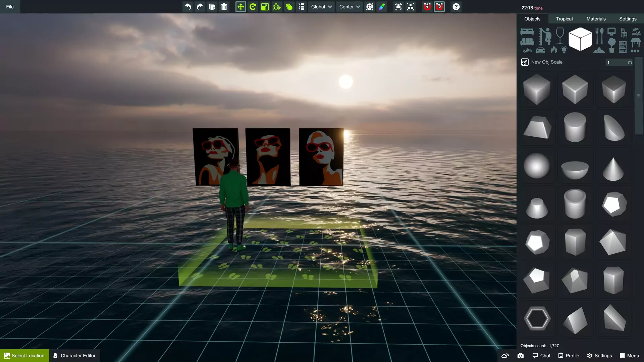Select the mountain terrain category

coord(599,50)
